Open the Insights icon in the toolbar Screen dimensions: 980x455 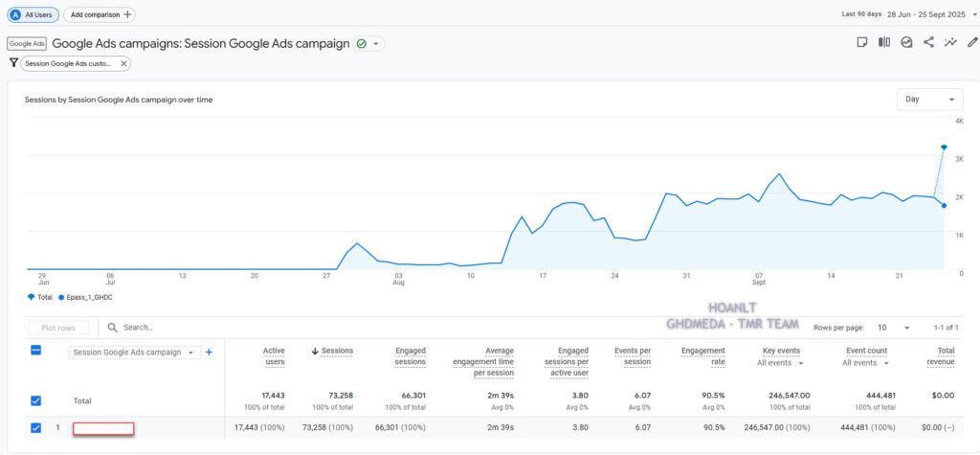coord(906,42)
